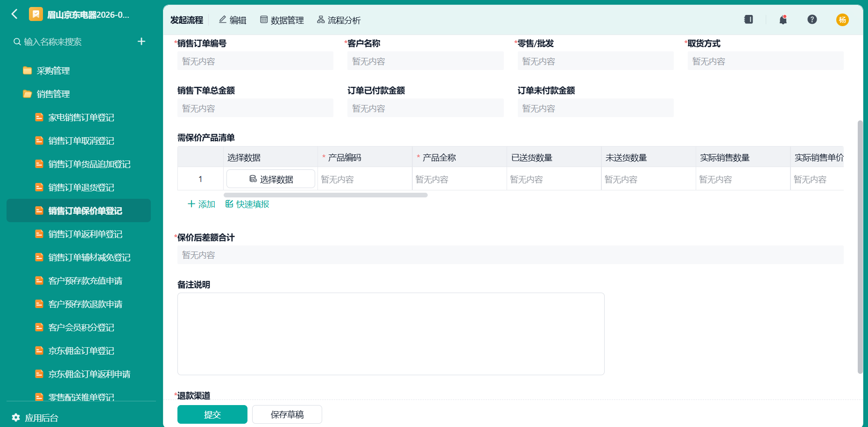Focus the 销售下单总金额 field

255,108
